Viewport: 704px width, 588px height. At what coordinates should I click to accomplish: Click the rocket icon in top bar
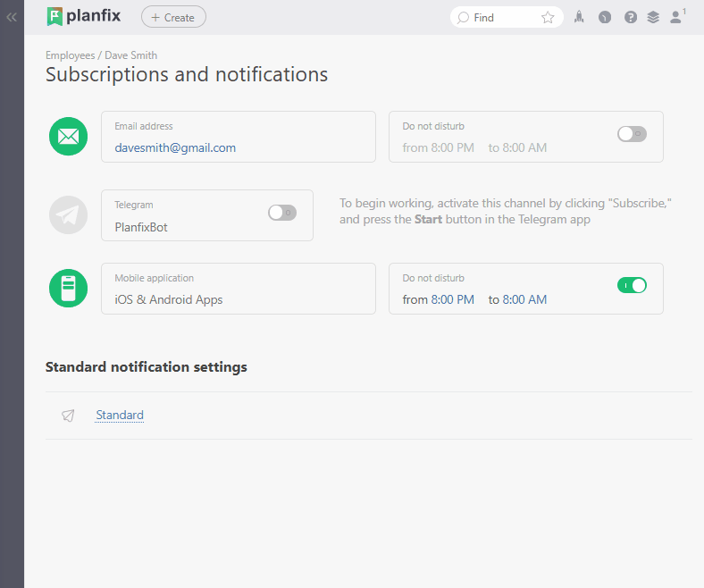click(x=579, y=17)
